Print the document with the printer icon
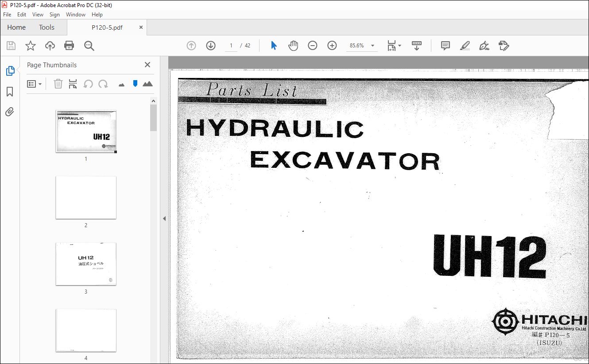589x364 pixels. pos(69,46)
